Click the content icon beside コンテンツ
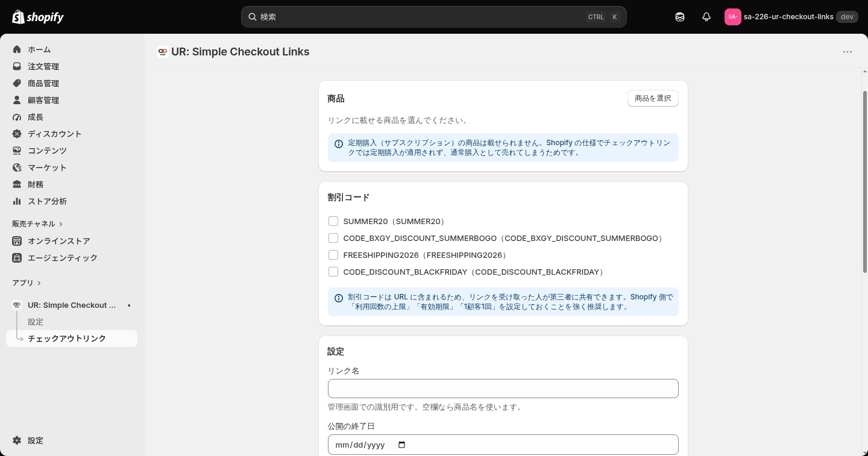This screenshot has height=456, width=868. 17,151
